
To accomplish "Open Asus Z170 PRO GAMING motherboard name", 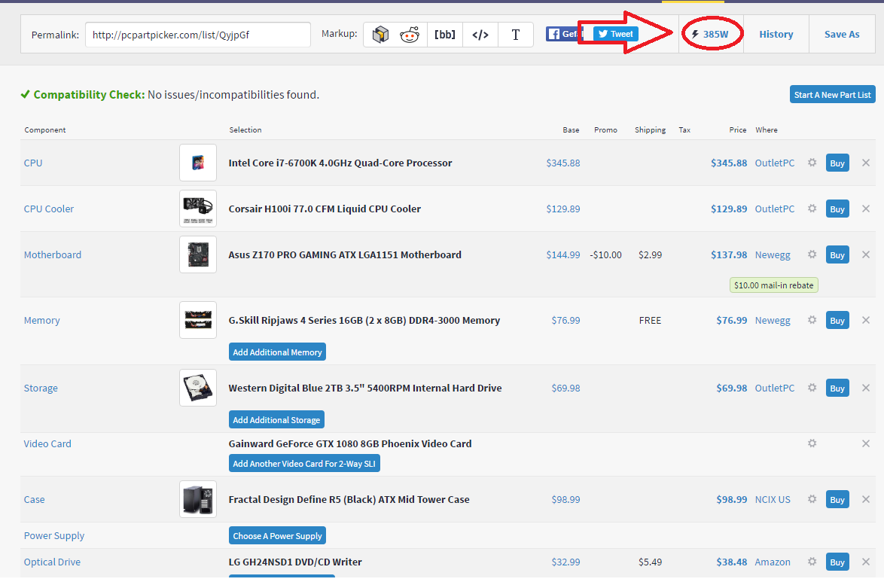I will click(x=344, y=254).
